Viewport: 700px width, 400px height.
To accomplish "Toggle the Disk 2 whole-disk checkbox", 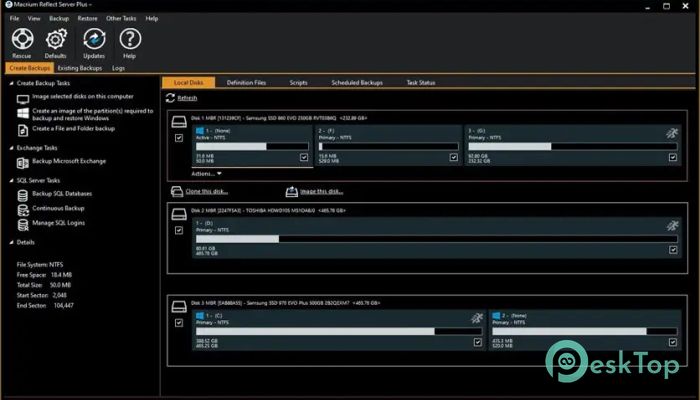I will [179, 230].
